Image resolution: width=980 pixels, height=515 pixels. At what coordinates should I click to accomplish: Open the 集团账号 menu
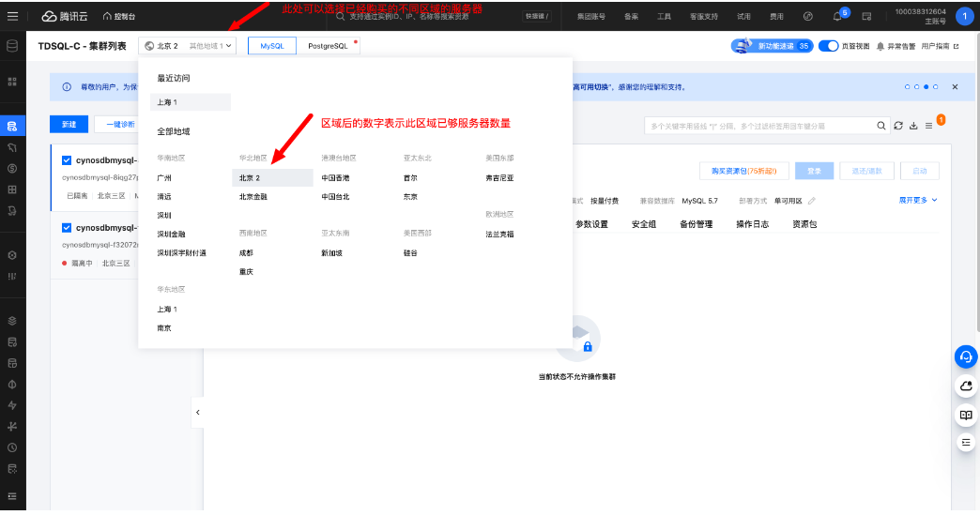tap(591, 16)
